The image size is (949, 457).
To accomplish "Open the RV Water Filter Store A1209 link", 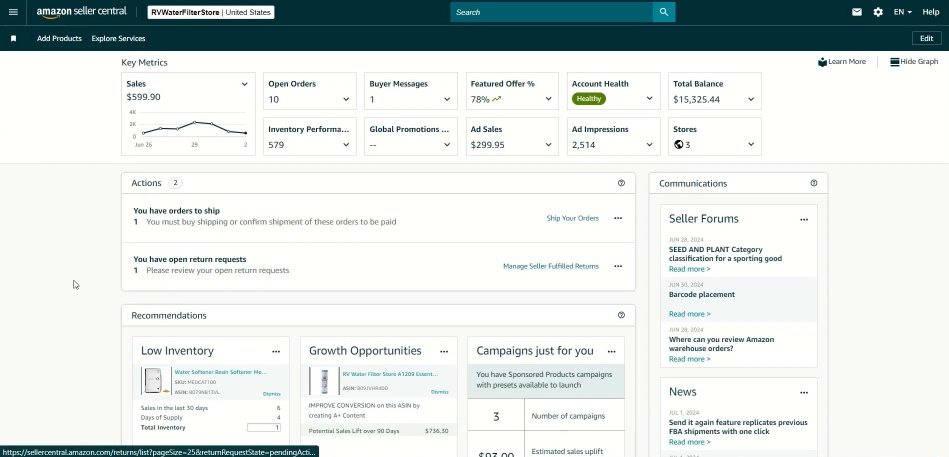I will tap(390, 374).
